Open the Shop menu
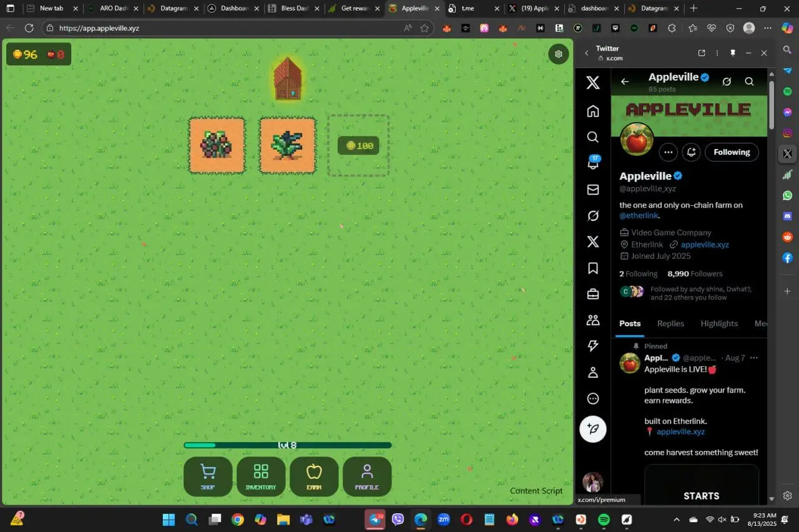 tap(208, 476)
